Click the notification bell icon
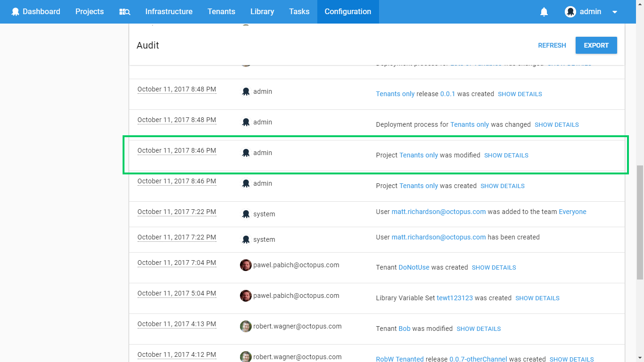644x362 pixels. (x=544, y=12)
